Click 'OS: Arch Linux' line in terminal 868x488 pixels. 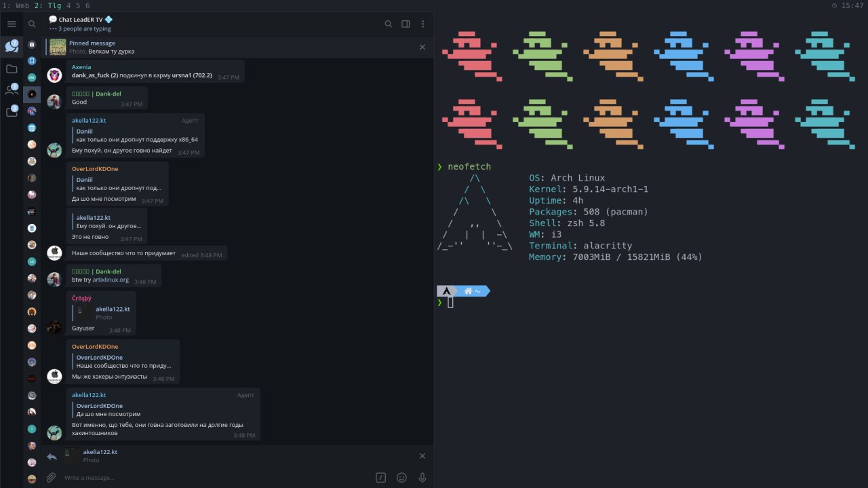point(567,178)
